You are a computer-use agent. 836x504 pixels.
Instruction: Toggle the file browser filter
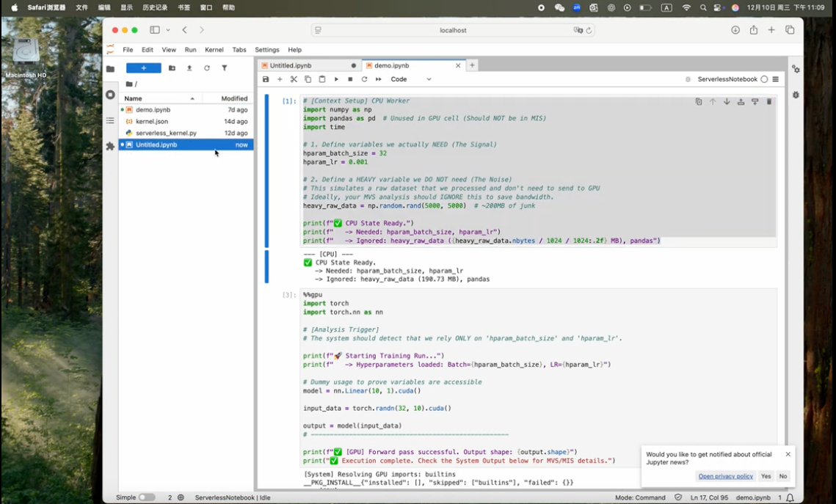click(225, 68)
